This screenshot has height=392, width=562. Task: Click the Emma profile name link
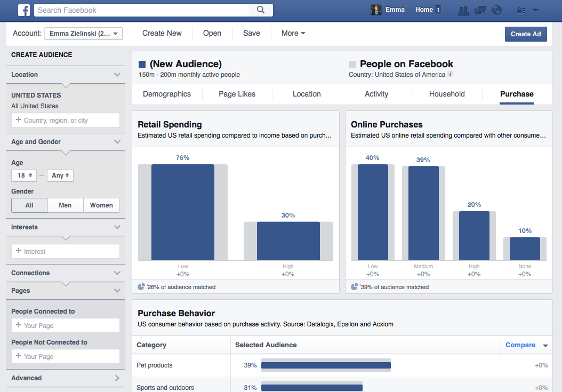pos(395,10)
